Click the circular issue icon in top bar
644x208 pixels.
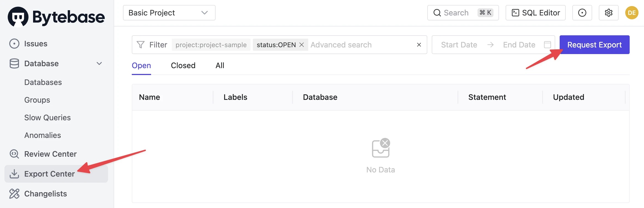pyautogui.click(x=582, y=13)
